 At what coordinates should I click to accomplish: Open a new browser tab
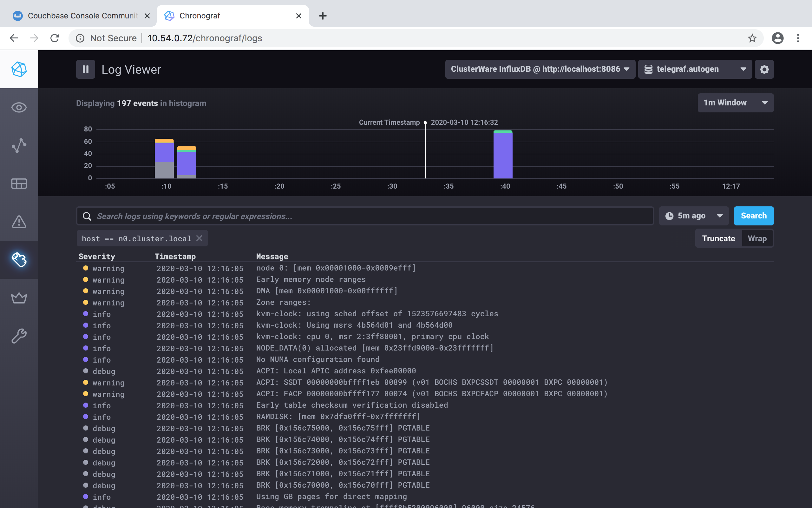coord(323,16)
